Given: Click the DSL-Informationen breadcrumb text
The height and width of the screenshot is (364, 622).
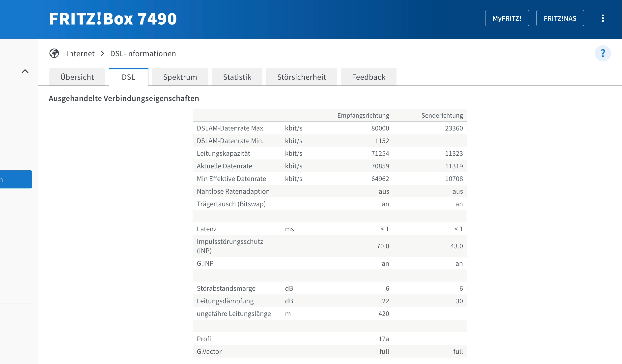Looking at the screenshot, I should coord(143,53).
